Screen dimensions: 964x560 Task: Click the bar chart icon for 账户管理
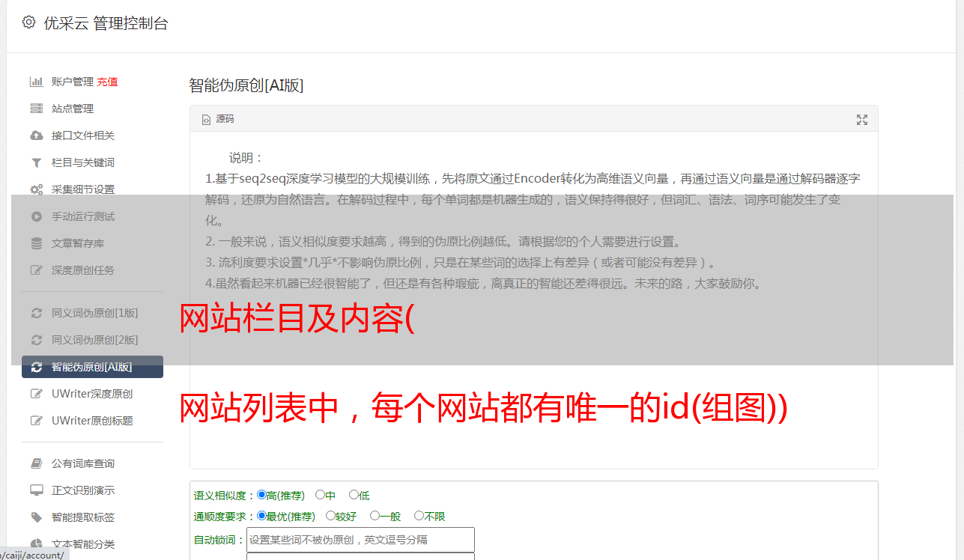36,82
